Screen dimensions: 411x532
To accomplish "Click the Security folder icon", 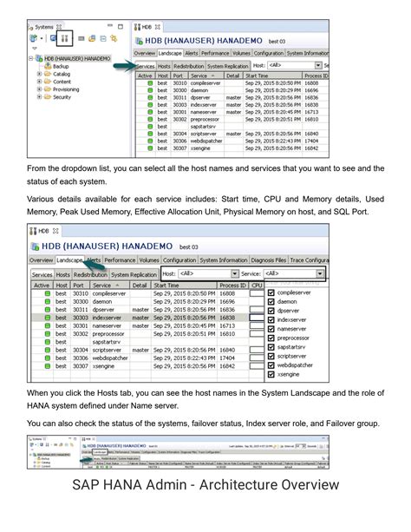I will (48, 97).
